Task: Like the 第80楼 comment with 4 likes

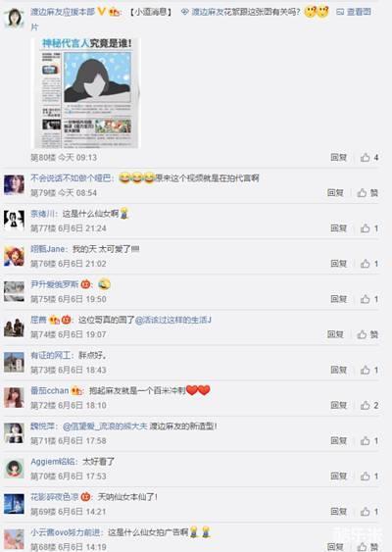Action: point(369,157)
